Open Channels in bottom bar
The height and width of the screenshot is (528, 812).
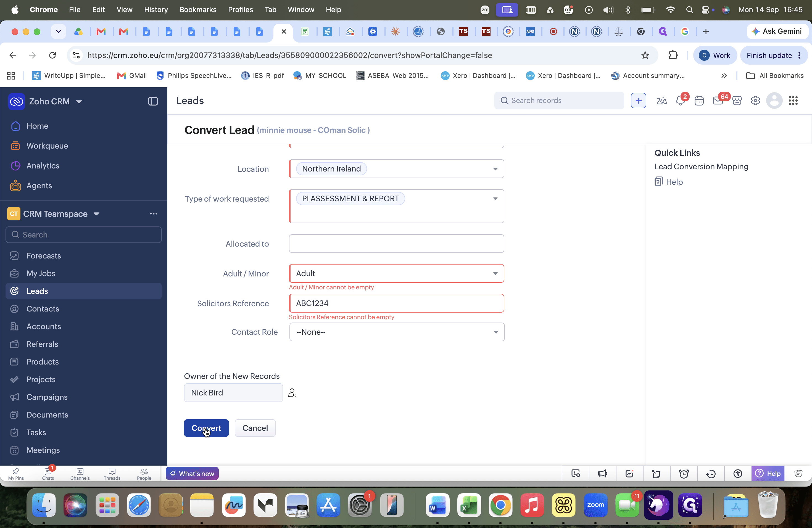(80, 474)
